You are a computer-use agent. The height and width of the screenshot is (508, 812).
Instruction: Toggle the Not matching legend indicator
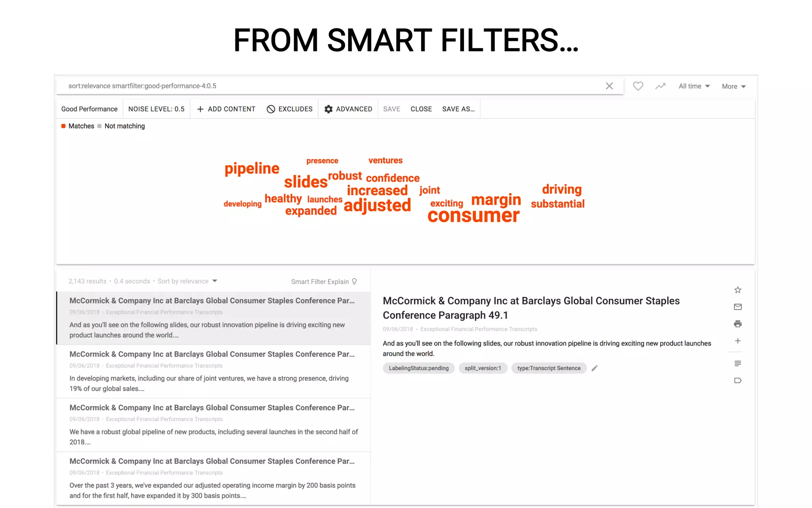point(100,126)
